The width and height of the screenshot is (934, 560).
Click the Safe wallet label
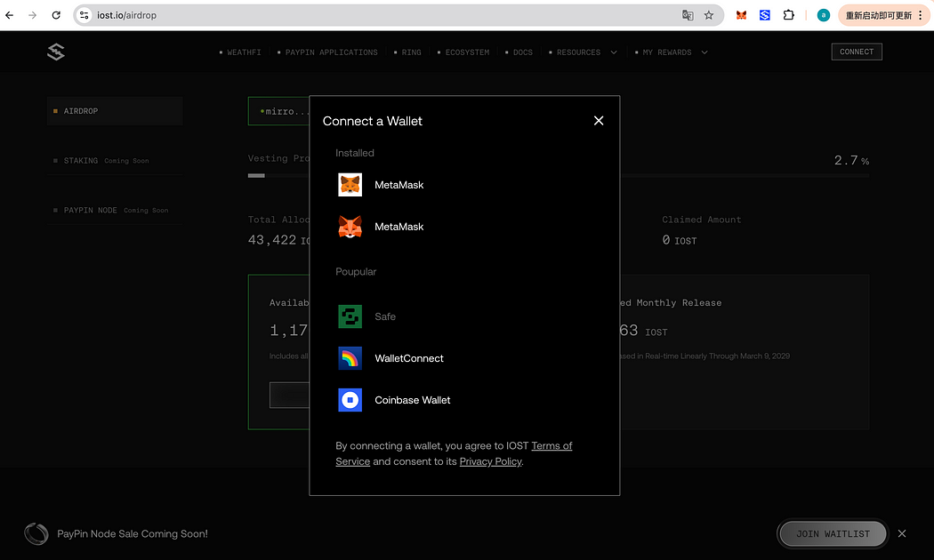[385, 316]
